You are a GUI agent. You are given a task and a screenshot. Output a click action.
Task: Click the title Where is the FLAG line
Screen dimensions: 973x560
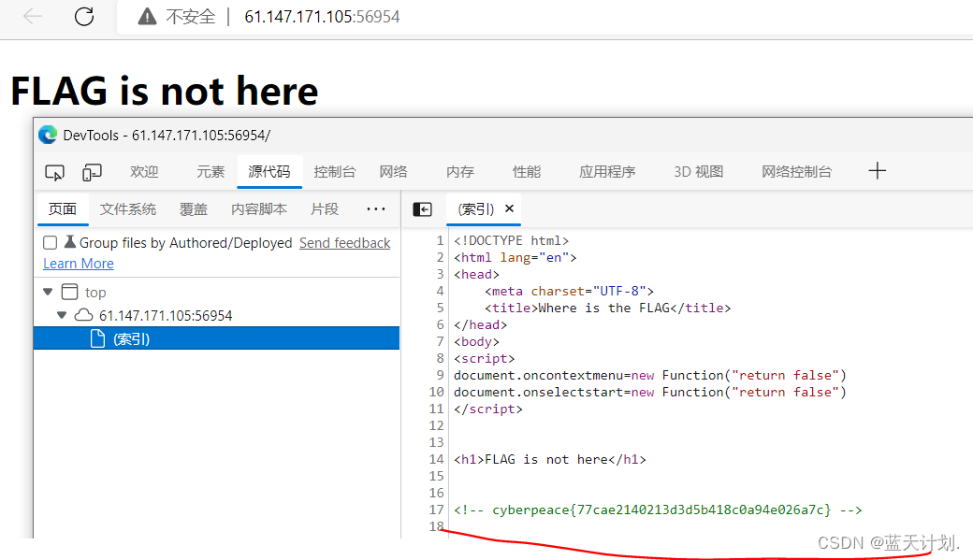point(607,309)
